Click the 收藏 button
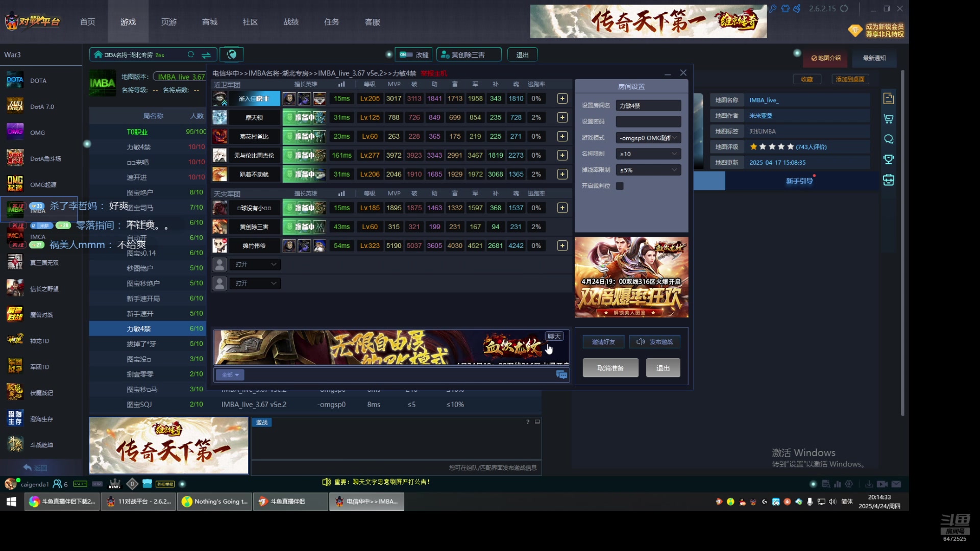The width and height of the screenshot is (980, 551). [807, 79]
